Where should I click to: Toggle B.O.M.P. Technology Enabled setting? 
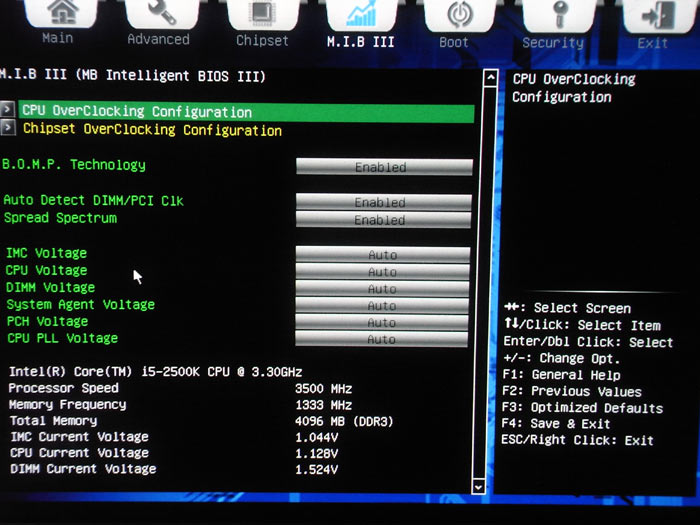[x=384, y=167]
